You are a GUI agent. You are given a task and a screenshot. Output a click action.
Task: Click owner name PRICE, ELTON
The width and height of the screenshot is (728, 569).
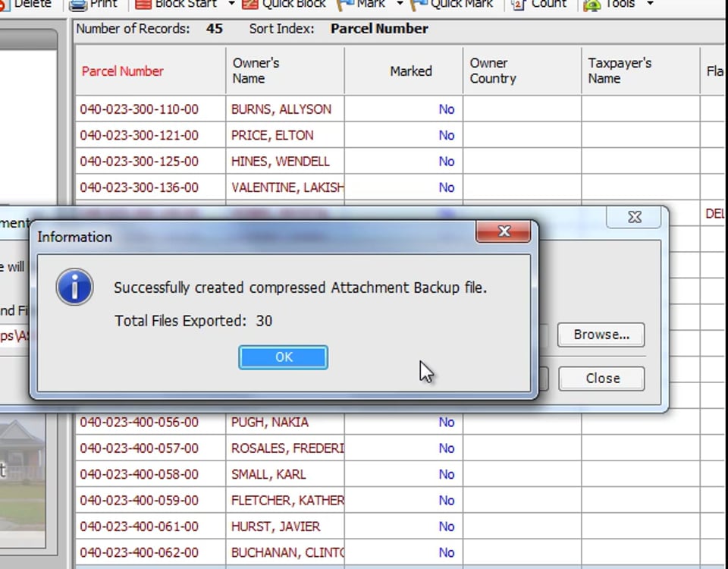click(x=272, y=135)
